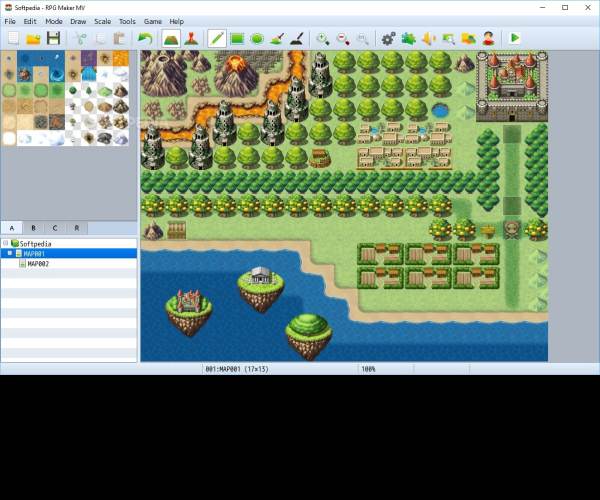600x500 pixels.
Task: Open the Character Generator icon
Action: [488, 38]
